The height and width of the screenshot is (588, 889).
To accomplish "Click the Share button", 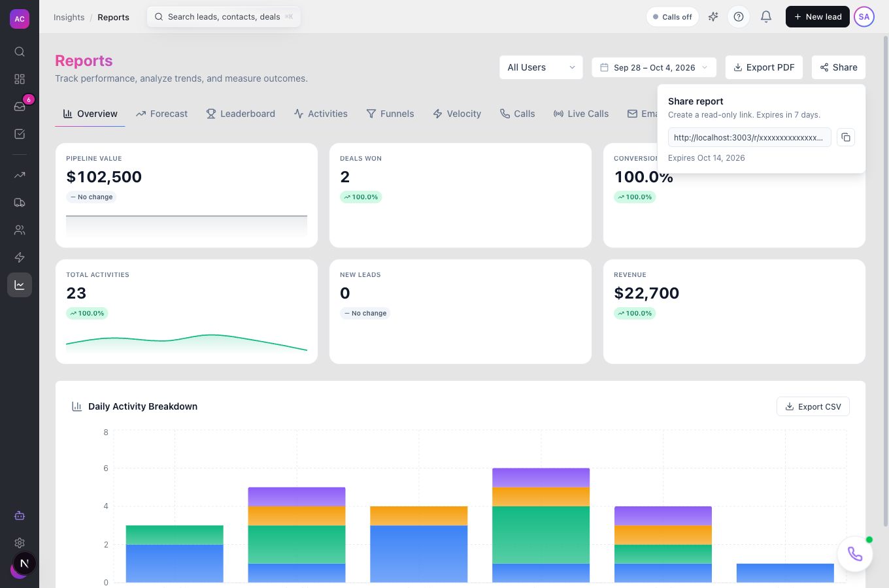I will coord(839,67).
